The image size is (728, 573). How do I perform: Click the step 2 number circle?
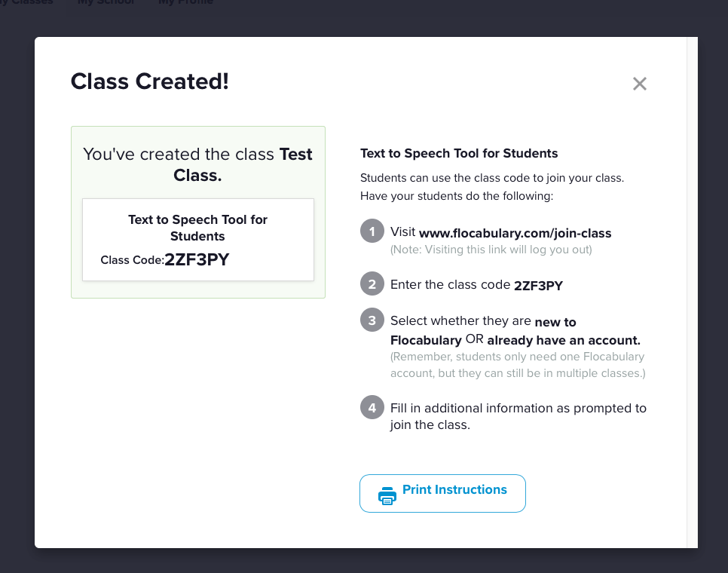372,284
